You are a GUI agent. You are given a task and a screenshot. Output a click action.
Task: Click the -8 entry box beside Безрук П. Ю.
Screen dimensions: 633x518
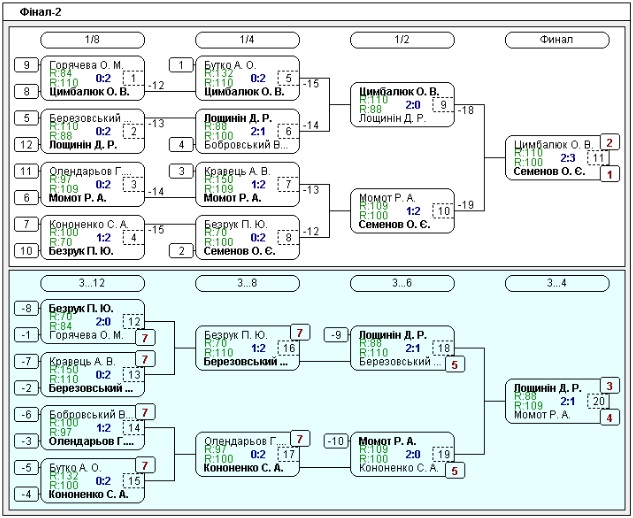click(26, 308)
